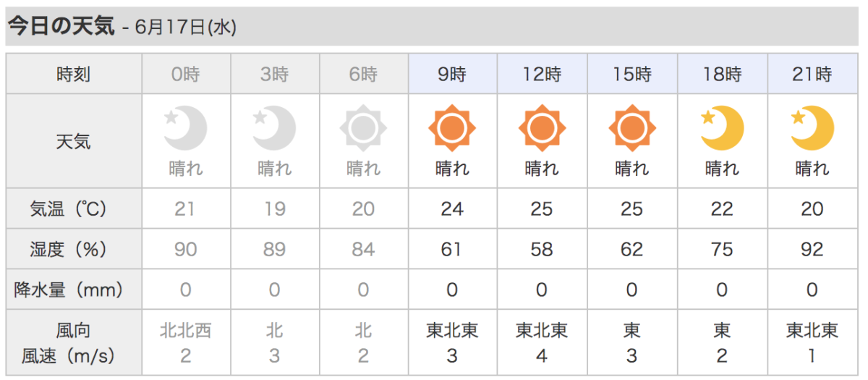Click the grey moon icon for 3時
The width and height of the screenshot is (868, 380).
point(274,128)
